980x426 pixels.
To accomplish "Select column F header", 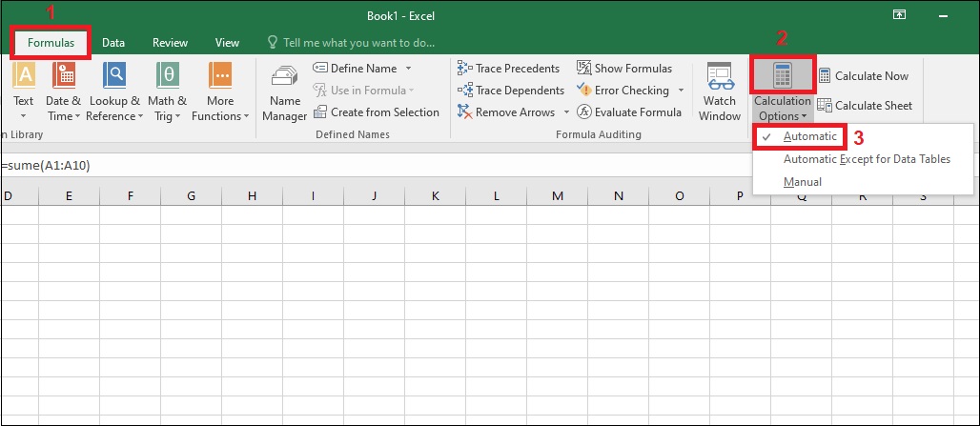I will [x=130, y=196].
